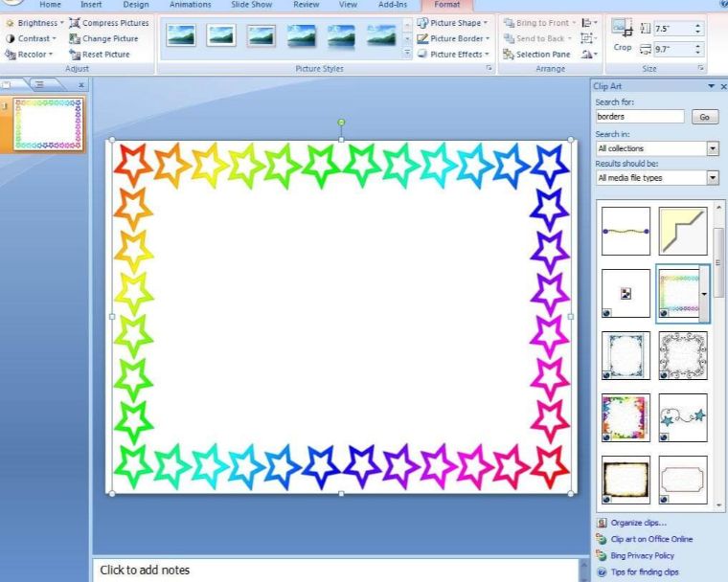Expand the 'Search in' All collections dropdown
Viewport: 728px width, 582px height.
pyautogui.click(x=713, y=148)
